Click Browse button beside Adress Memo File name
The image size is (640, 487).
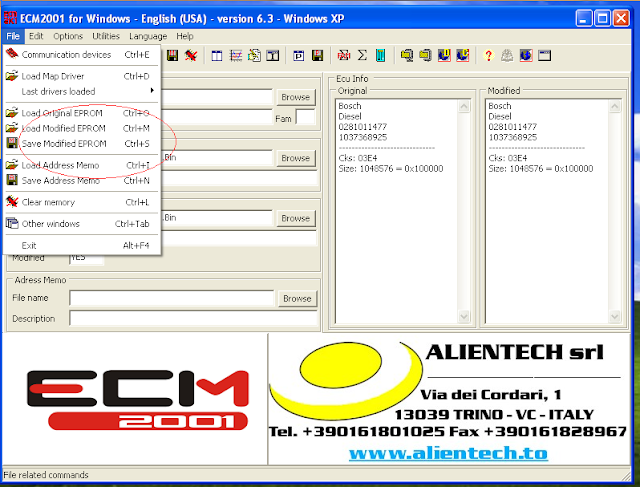click(x=297, y=298)
